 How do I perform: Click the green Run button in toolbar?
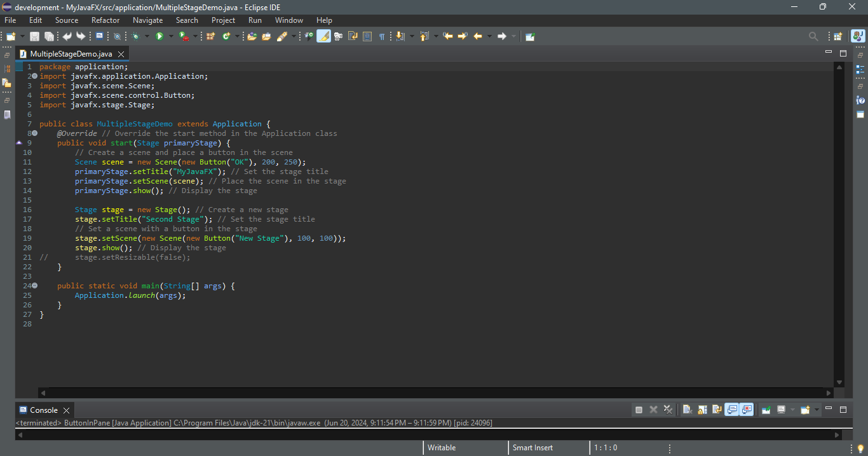[159, 37]
